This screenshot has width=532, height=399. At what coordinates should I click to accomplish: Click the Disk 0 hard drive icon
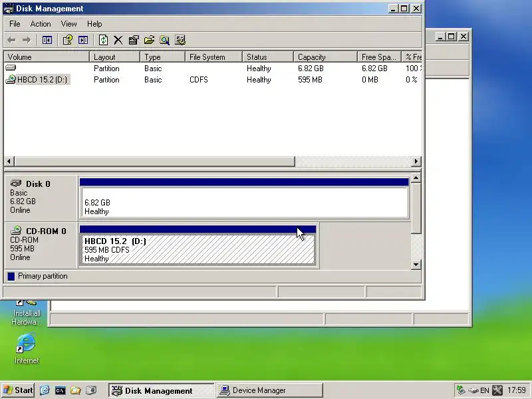click(16, 184)
